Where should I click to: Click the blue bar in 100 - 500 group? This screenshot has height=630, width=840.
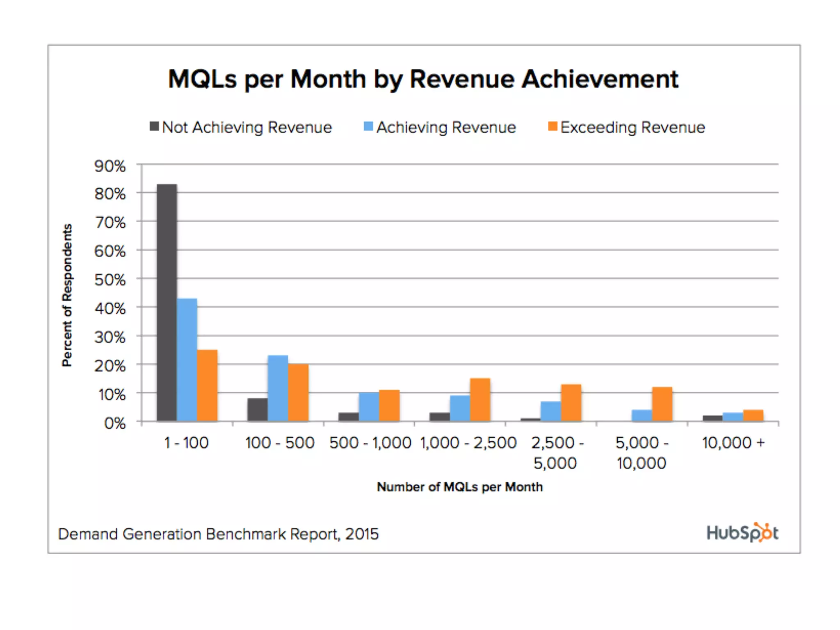tap(278, 388)
